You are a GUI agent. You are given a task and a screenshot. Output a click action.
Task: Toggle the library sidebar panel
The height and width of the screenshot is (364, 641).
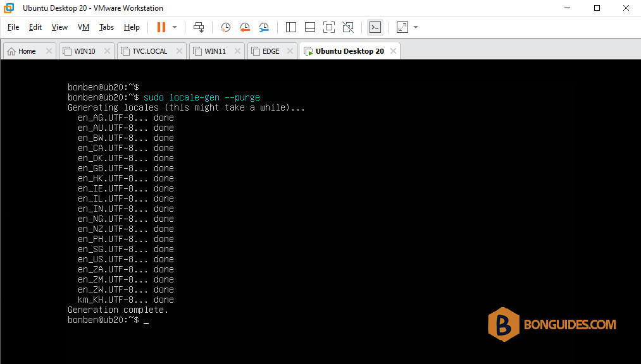(291, 27)
